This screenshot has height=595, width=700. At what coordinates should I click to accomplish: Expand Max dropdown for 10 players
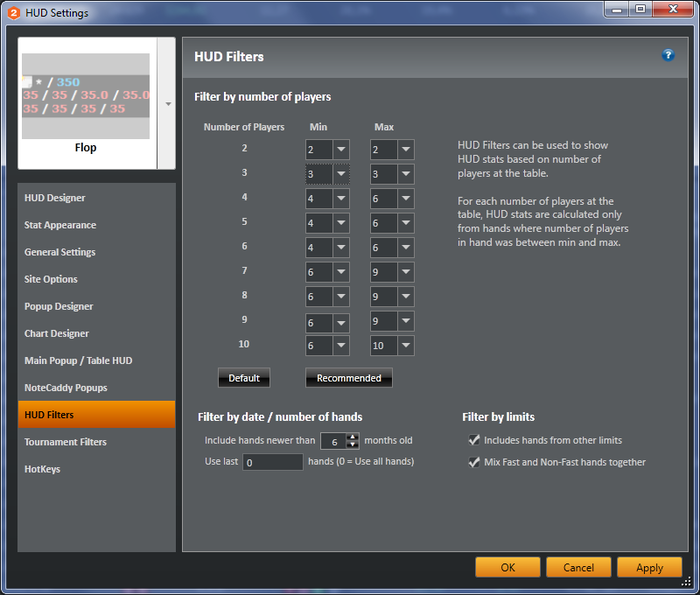[x=406, y=345]
